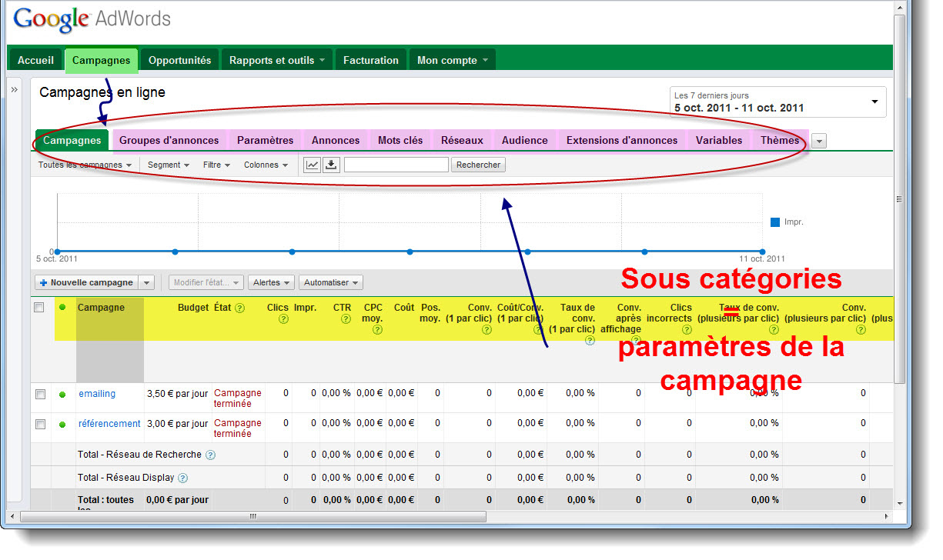Screen dimensions: 943x560
Task: Click the Nouvelle campagne button
Action: pos(87,282)
